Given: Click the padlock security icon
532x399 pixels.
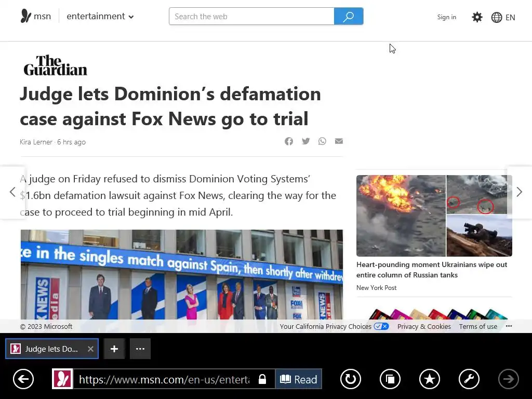Looking at the screenshot, I should pos(262,379).
